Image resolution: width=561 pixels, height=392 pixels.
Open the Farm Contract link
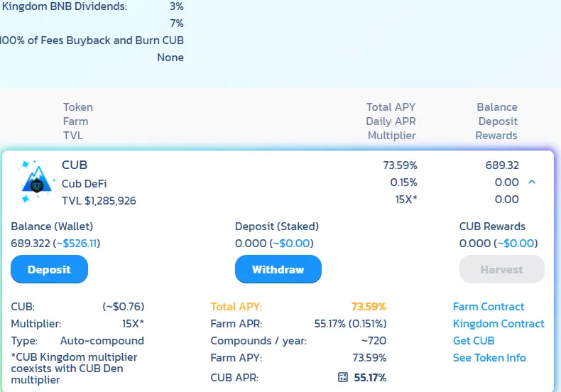489,307
